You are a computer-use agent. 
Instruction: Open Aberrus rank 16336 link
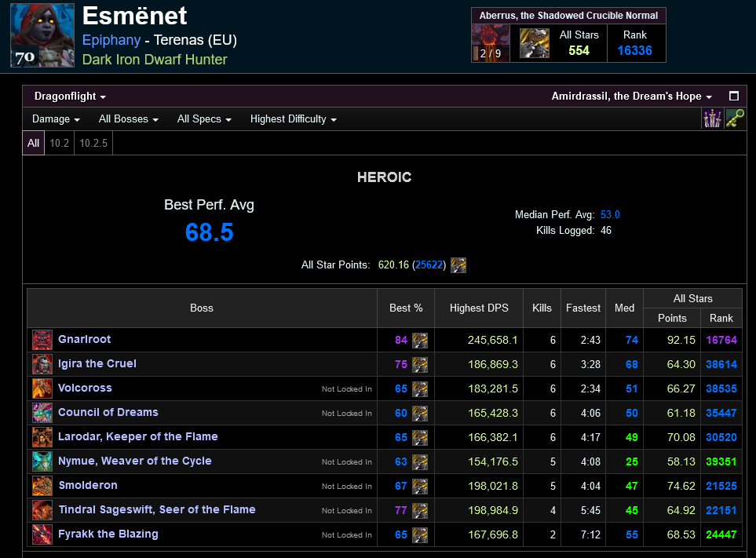click(x=634, y=50)
